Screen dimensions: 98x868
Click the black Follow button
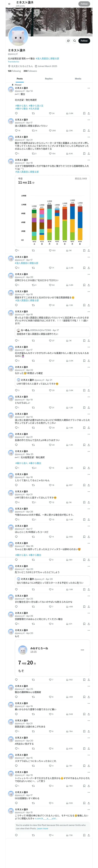point(84,41)
